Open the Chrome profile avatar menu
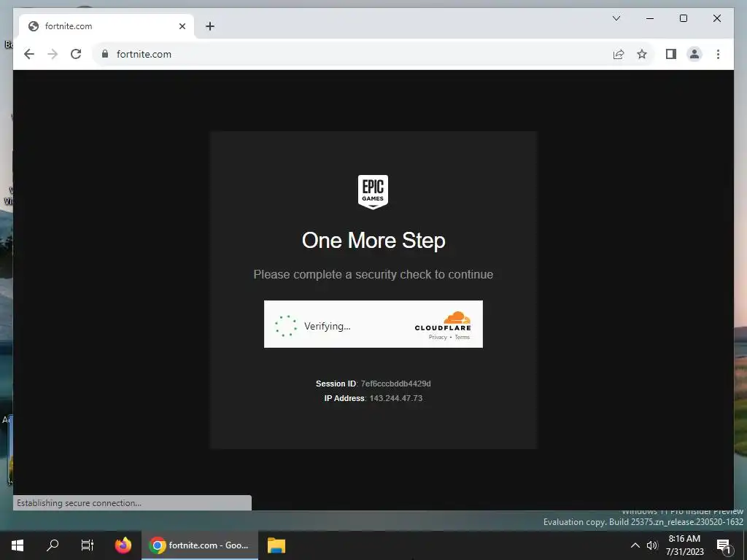Screen dimensions: 747x560 (x=694, y=54)
